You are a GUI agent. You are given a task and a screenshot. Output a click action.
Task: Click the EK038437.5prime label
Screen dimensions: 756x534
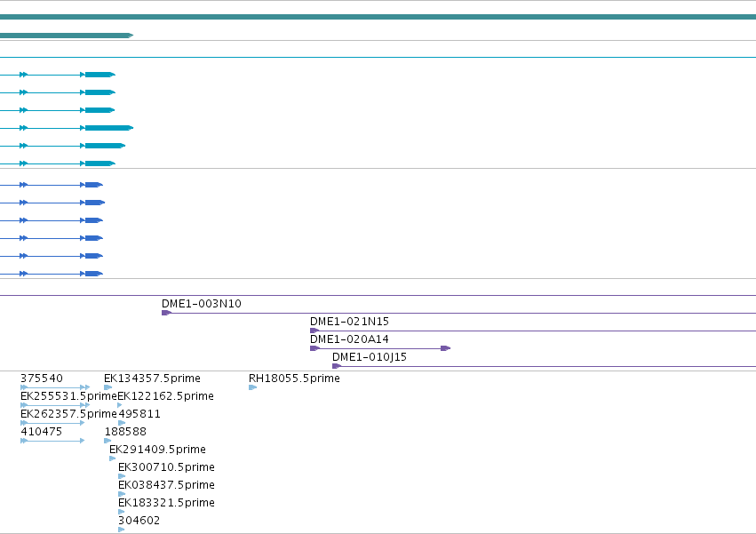166,485
